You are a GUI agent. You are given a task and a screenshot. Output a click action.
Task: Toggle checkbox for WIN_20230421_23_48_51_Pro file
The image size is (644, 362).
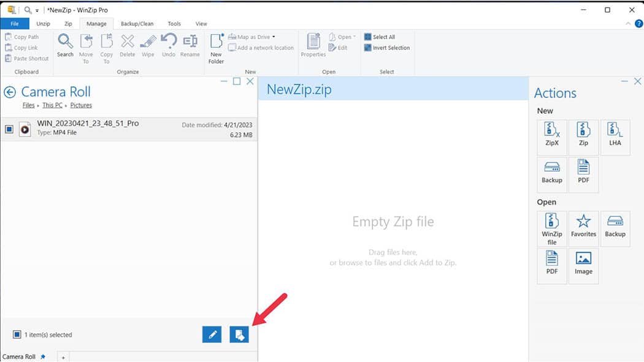coord(9,130)
